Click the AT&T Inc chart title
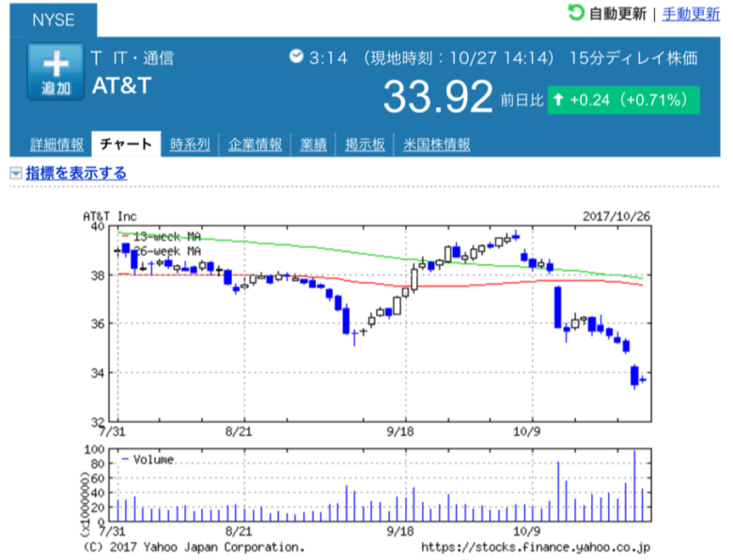 (x=110, y=216)
